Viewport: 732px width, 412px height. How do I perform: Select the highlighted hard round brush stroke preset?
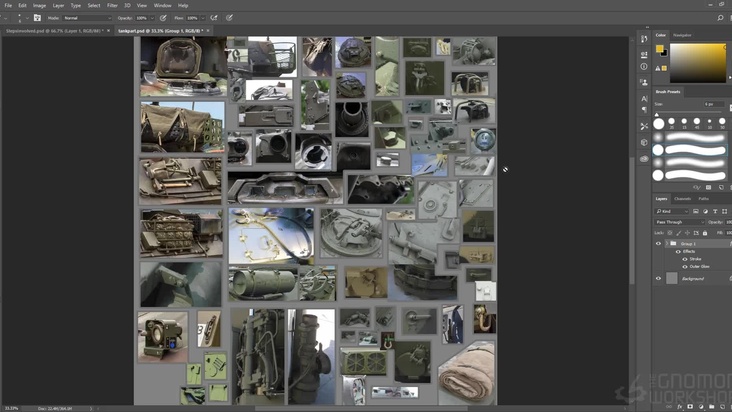click(x=690, y=150)
